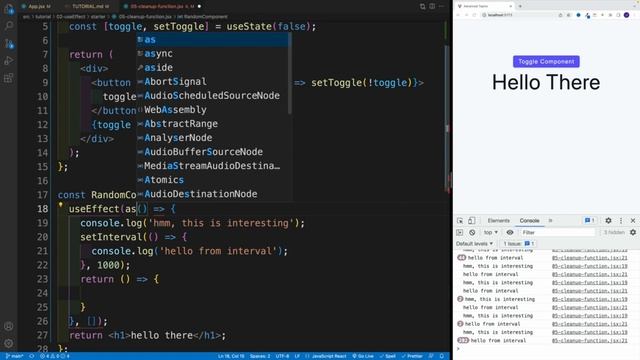
Task: Click the main branch in the status bar
Action: (14, 356)
